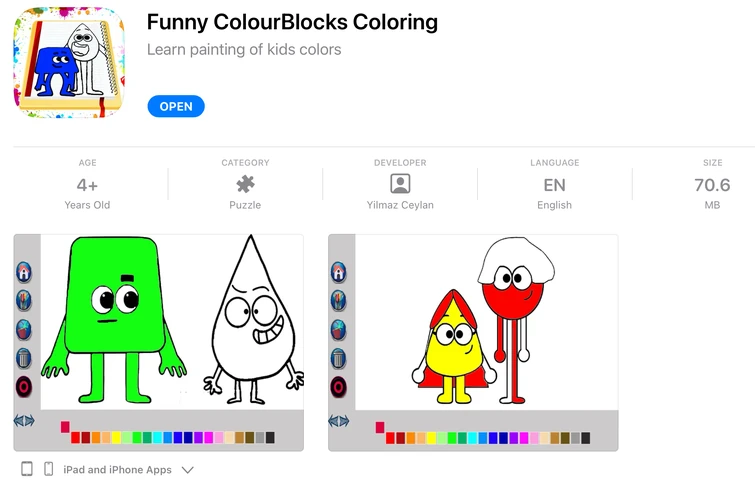The height and width of the screenshot is (486, 755).
Task: Open the Yilmaz Ceylan developer link
Action: [x=400, y=205]
